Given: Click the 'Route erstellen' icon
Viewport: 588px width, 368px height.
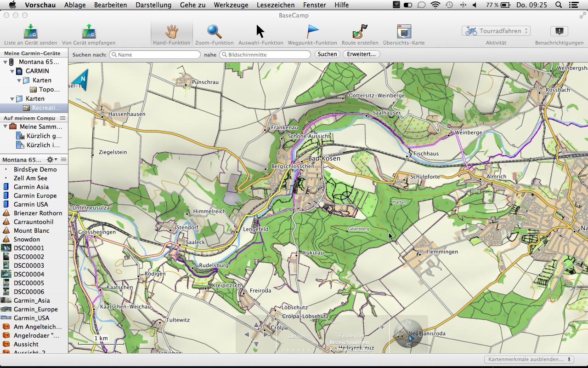Looking at the screenshot, I should coord(360,31).
